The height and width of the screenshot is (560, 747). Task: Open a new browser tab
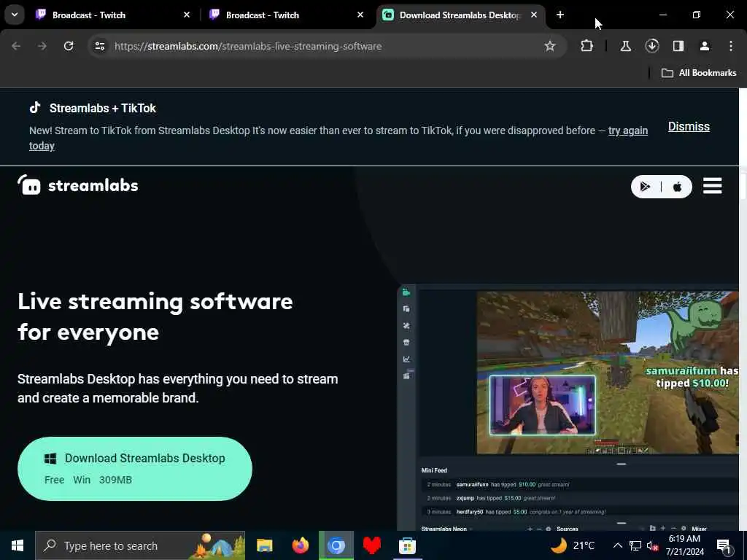coord(560,15)
